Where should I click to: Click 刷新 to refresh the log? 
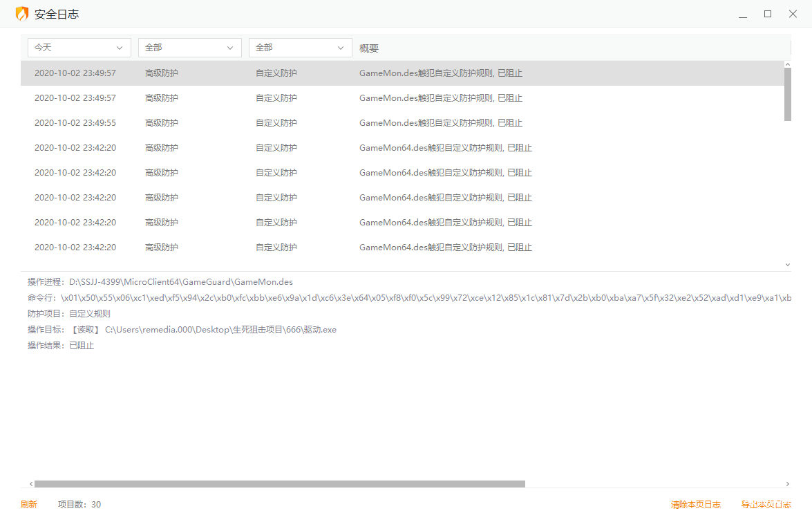coord(29,505)
